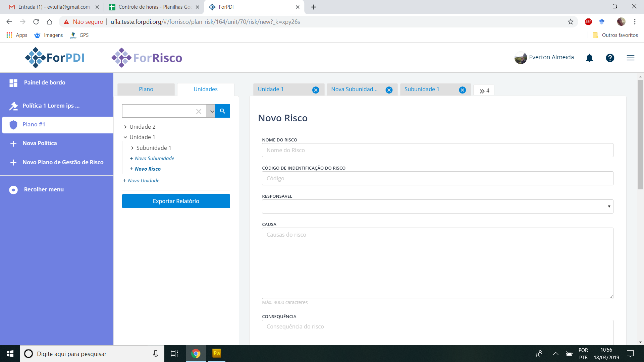This screenshot has width=644, height=362.
Task: Close the Unidade 1 tab
Action: [x=315, y=90]
